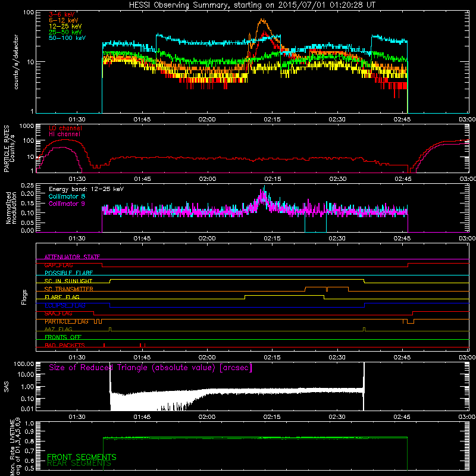
Task: Click the '0.25' tick on modulation axis
Action: click(x=27, y=186)
